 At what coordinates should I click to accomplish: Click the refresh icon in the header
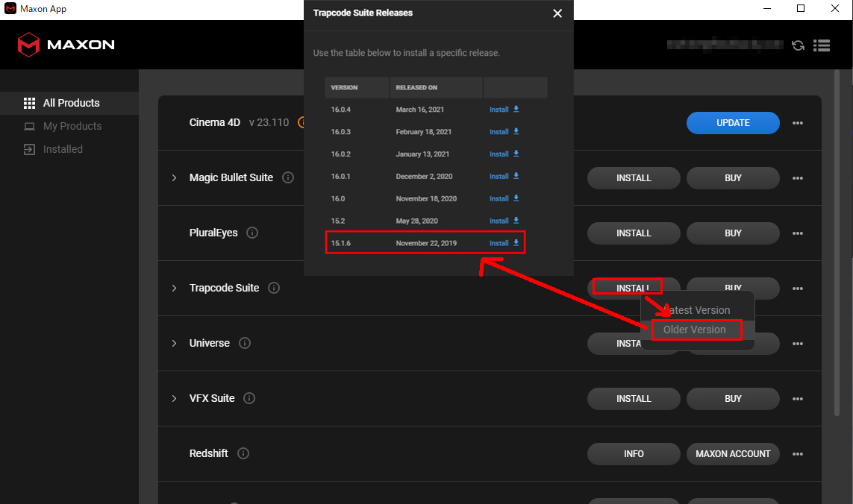[798, 45]
